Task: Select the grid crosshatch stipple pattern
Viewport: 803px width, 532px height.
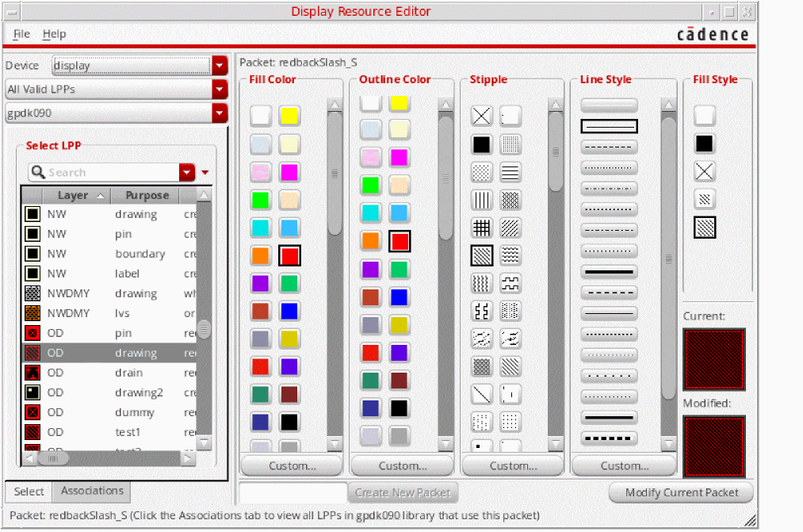Action: 481,228
